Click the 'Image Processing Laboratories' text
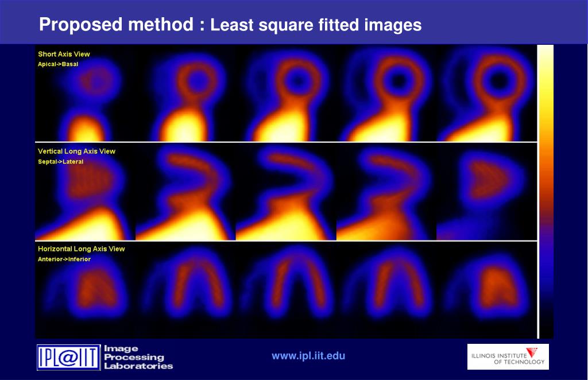The image size is (588, 380). point(138,358)
